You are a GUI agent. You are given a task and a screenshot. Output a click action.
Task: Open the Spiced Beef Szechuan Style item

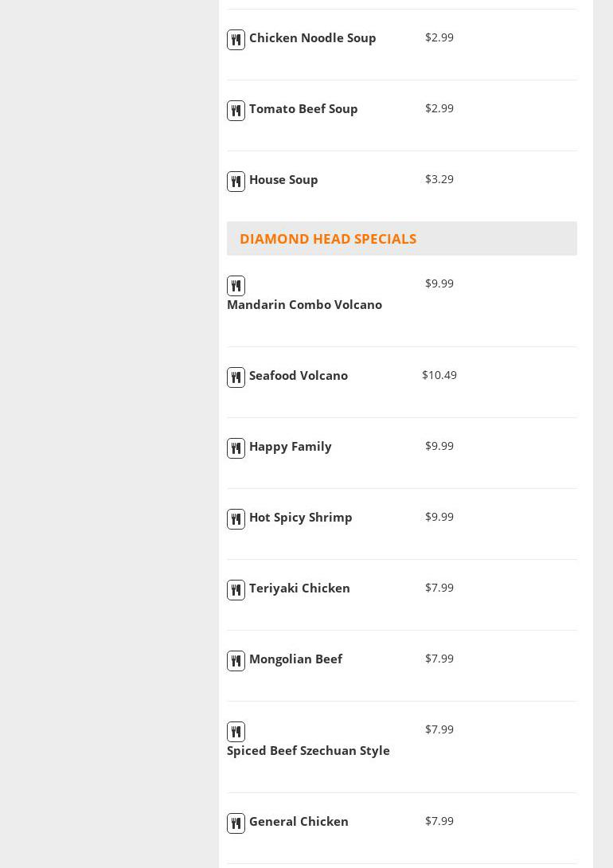pos(308,751)
